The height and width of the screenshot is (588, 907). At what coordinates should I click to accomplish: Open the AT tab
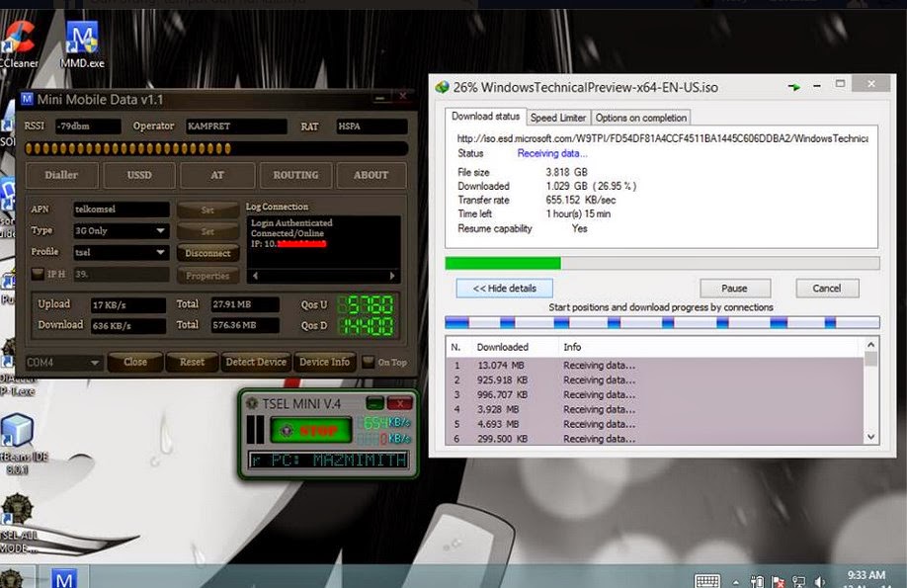(x=217, y=175)
